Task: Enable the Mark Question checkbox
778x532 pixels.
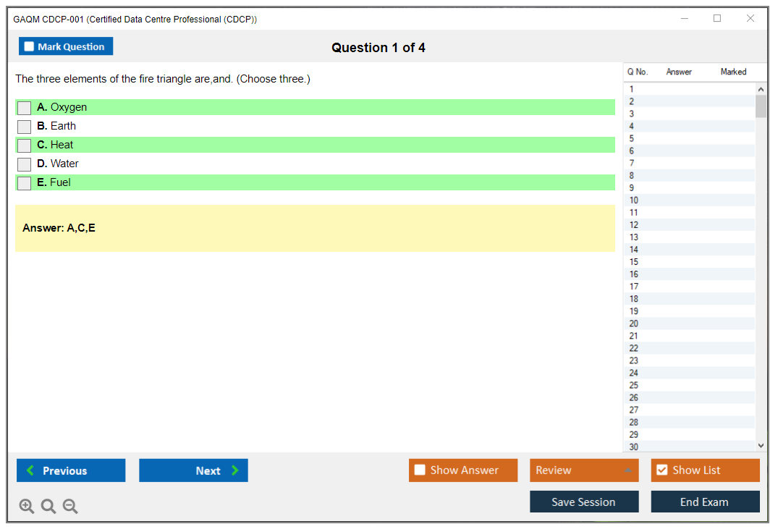Action: (30, 47)
